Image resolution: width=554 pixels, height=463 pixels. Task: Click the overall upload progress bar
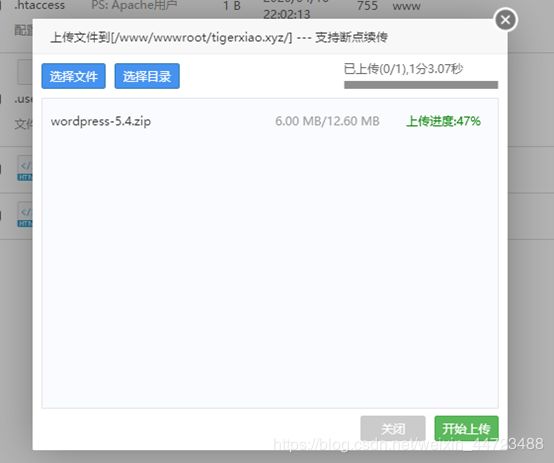click(421, 85)
